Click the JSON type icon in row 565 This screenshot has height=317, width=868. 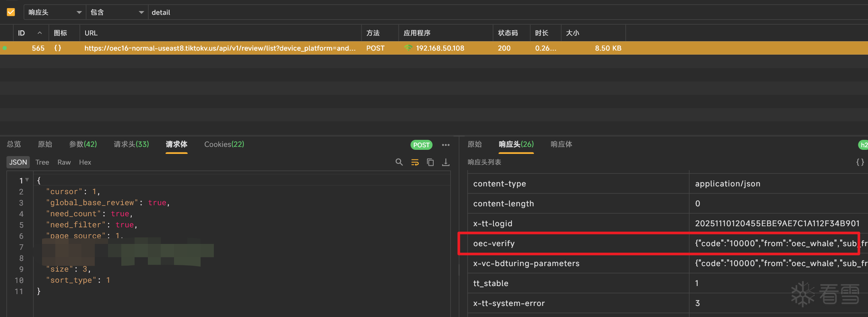click(x=58, y=48)
